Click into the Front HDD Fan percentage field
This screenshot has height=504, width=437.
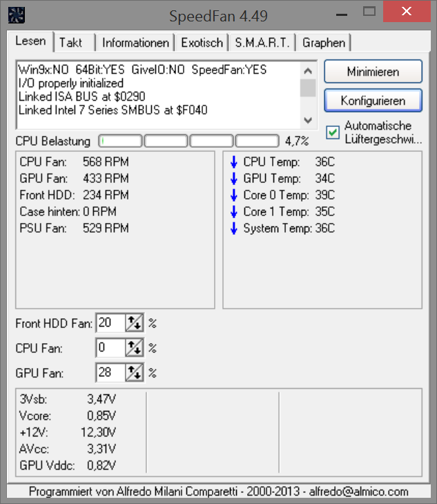pos(110,322)
